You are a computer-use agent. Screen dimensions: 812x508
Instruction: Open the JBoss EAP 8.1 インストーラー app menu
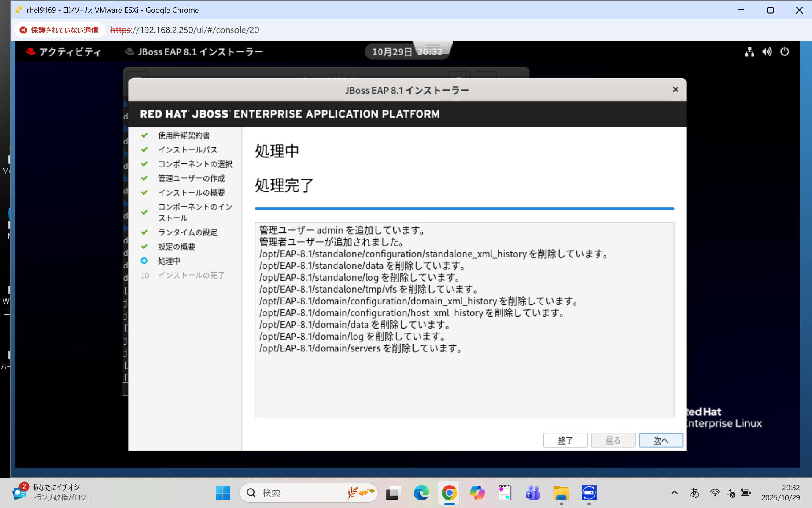(x=194, y=51)
